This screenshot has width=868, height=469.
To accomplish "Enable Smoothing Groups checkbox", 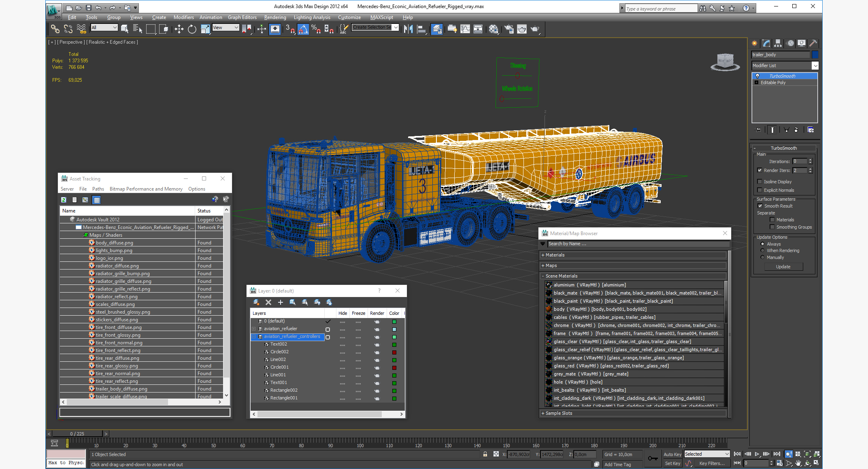I will (x=772, y=227).
